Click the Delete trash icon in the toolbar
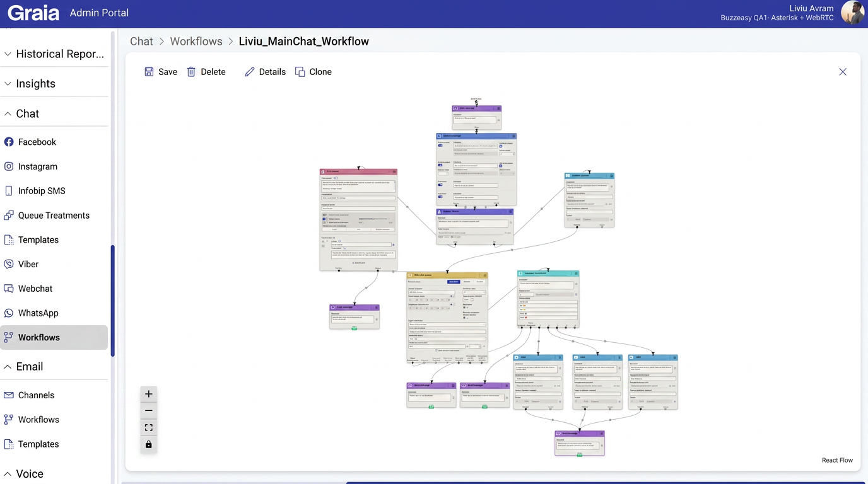This screenshot has width=868, height=484. (x=191, y=72)
